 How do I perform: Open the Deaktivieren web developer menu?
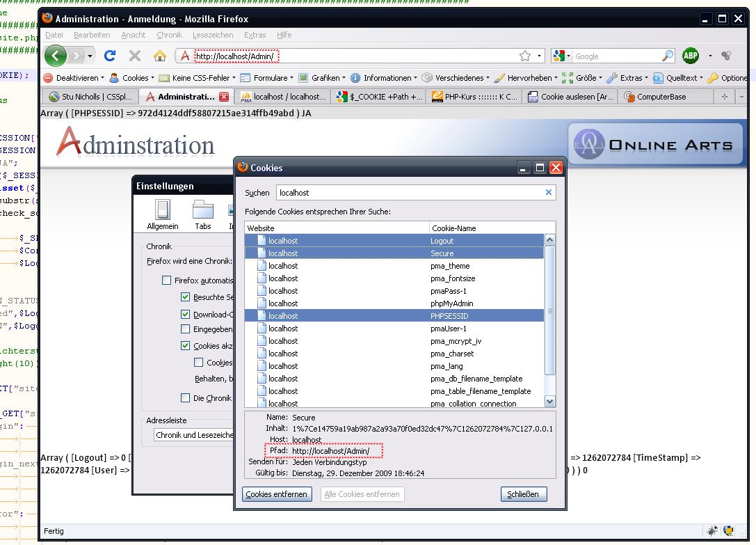pos(74,78)
